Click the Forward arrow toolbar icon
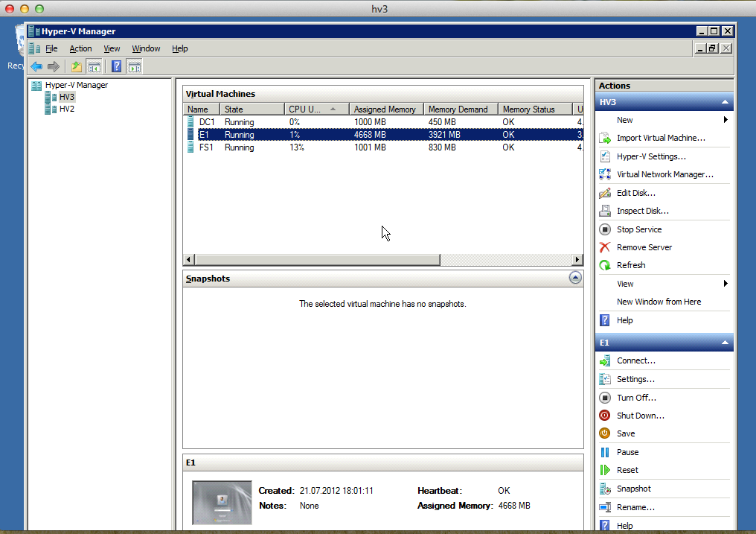The height and width of the screenshot is (534, 756). [x=54, y=66]
